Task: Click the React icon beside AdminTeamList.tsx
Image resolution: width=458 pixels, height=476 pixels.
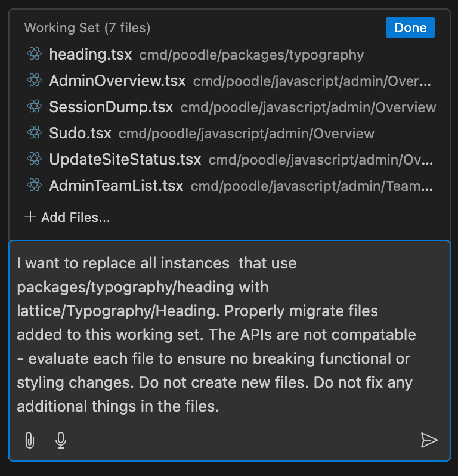Action: 35,185
